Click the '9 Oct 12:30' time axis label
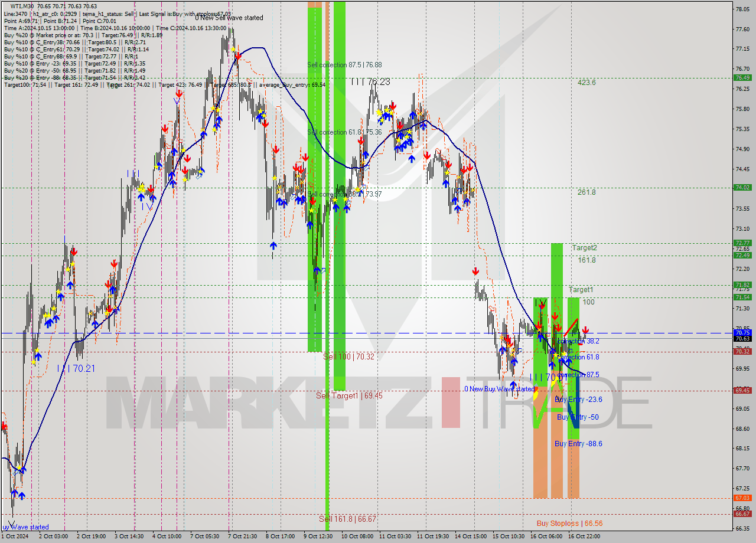Screen dimensions: 756x543 pos(318,537)
